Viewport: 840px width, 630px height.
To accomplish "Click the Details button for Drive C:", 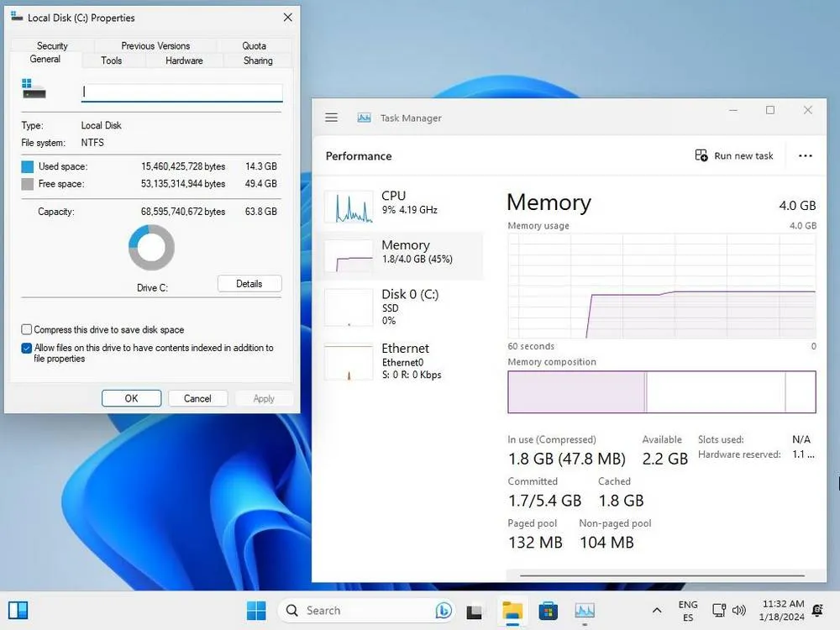I will coord(249,283).
